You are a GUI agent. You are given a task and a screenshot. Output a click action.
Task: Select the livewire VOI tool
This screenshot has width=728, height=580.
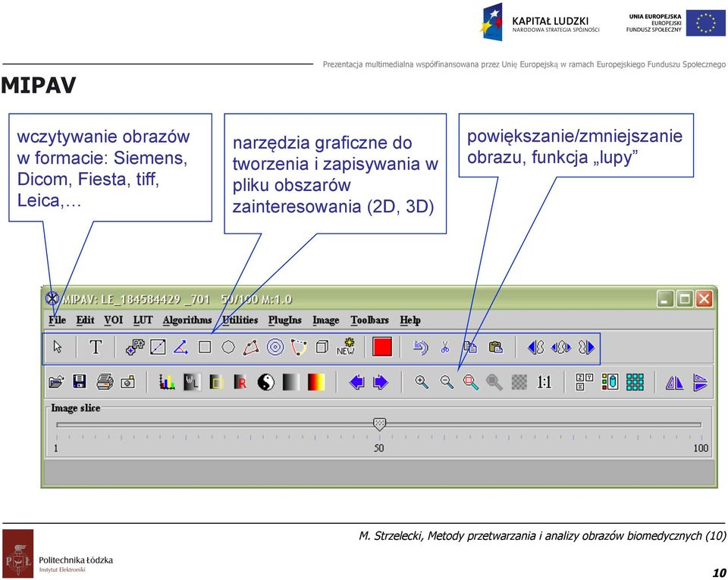pos(299,347)
